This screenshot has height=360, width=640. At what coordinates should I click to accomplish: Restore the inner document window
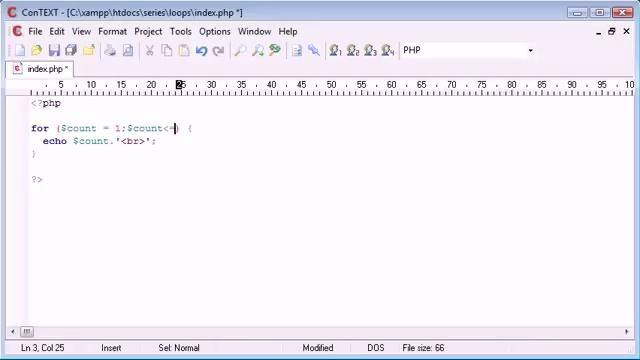pyautogui.click(x=612, y=31)
